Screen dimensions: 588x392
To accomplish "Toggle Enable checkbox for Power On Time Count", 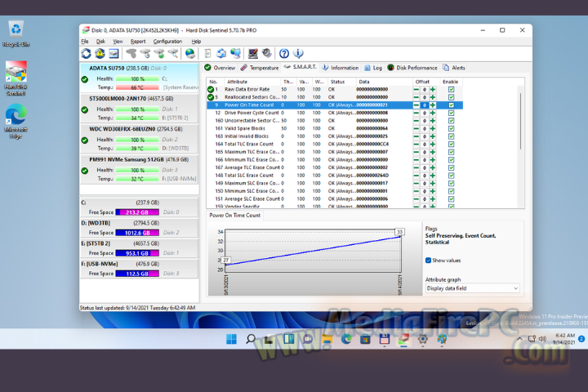I will pyautogui.click(x=451, y=105).
